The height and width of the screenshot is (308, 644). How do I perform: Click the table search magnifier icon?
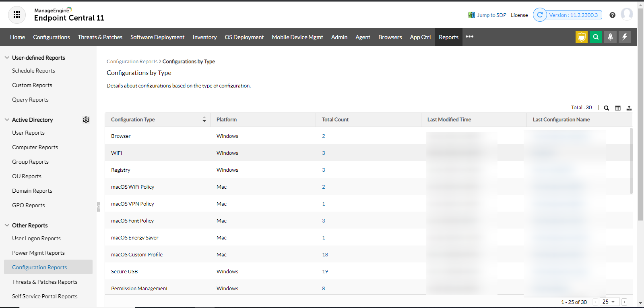click(x=607, y=108)
